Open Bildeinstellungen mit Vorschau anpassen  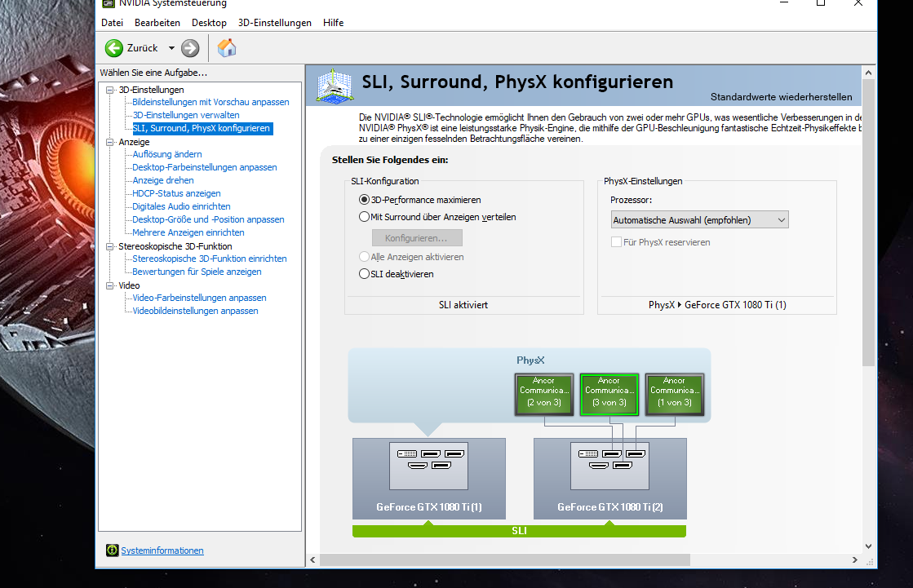tap(211, 102)
